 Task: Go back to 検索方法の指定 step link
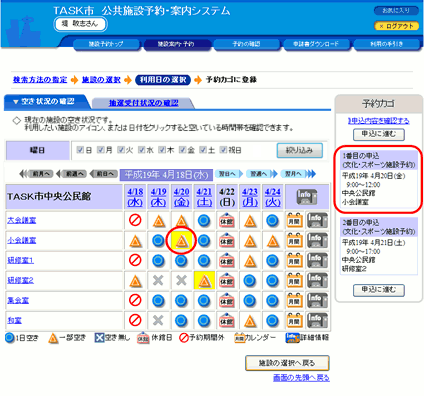point(40,80)
